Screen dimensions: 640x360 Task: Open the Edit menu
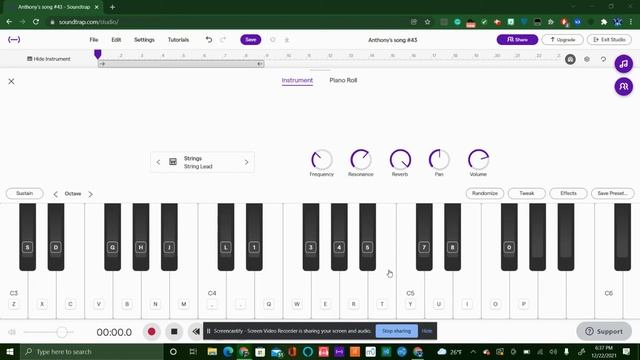(116, 40)
